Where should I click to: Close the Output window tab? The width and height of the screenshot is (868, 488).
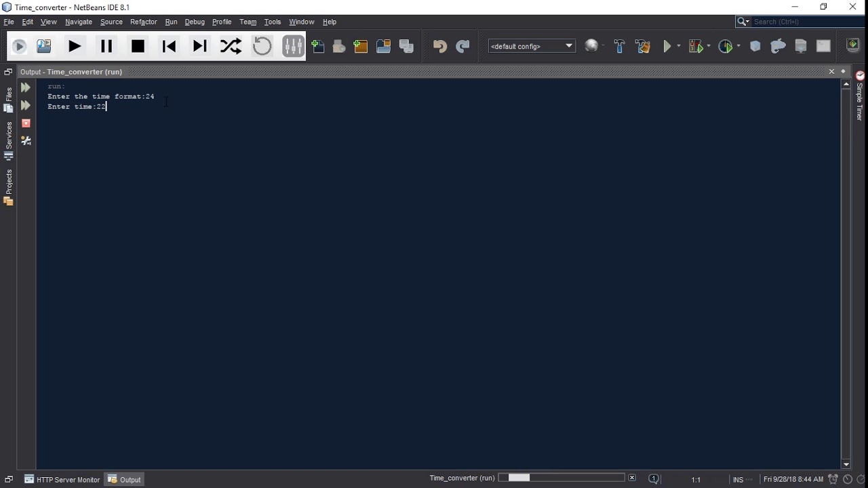pos(831,71)
